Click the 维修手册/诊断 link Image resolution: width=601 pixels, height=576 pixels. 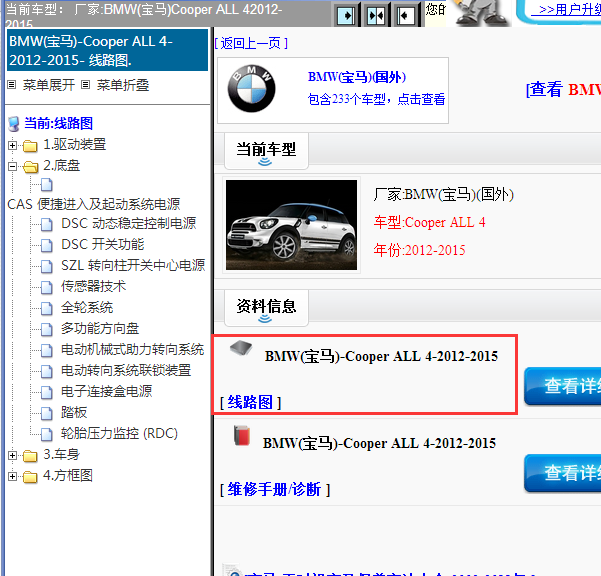pyautogui.click(x=274, y=489)
